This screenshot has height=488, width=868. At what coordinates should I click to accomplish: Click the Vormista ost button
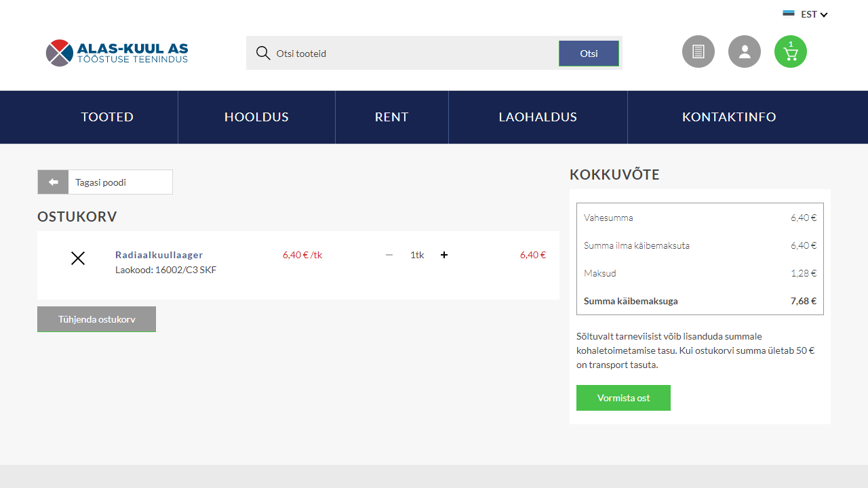click(623, 398)
